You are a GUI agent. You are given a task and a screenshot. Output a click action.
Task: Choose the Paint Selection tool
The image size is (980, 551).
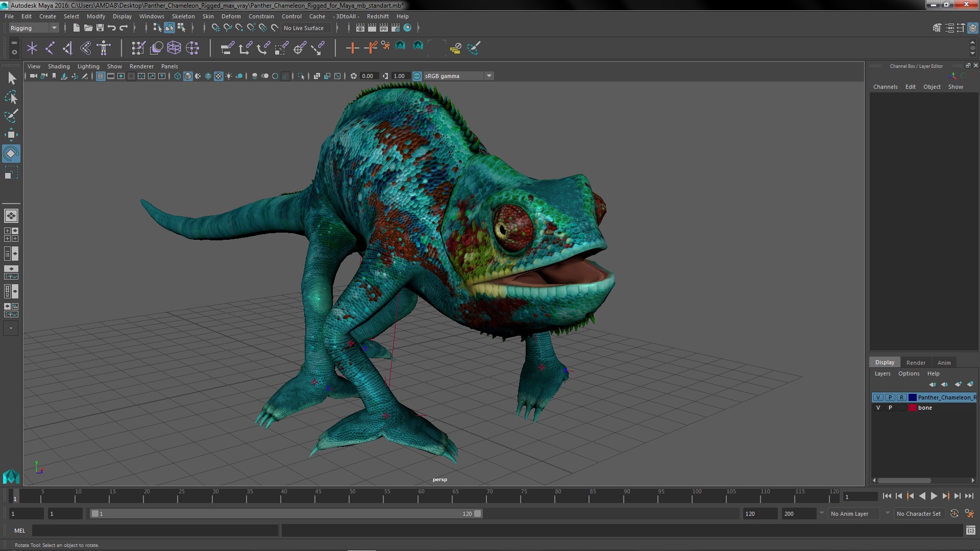tap(11, 116)
